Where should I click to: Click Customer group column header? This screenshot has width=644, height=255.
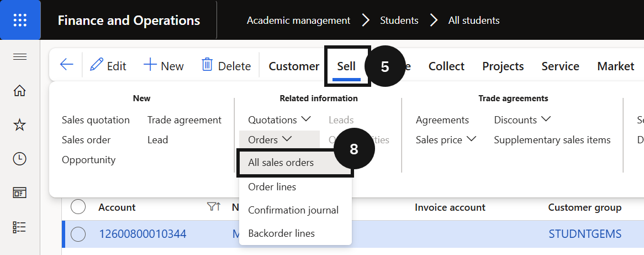click(585, 207)
